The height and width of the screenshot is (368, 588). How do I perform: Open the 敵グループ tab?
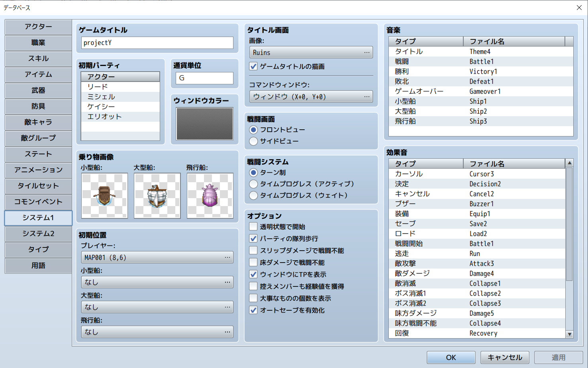point(38,138)
